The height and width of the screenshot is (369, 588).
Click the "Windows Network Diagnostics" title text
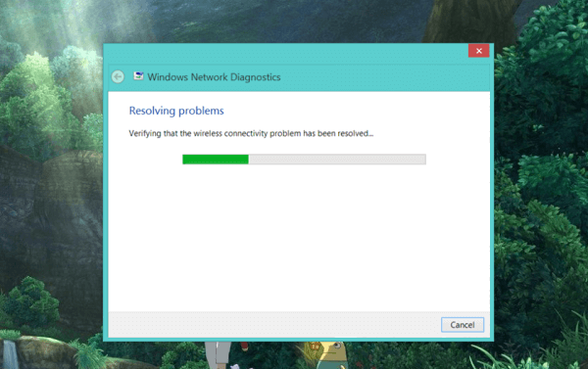tap(214, 77)
